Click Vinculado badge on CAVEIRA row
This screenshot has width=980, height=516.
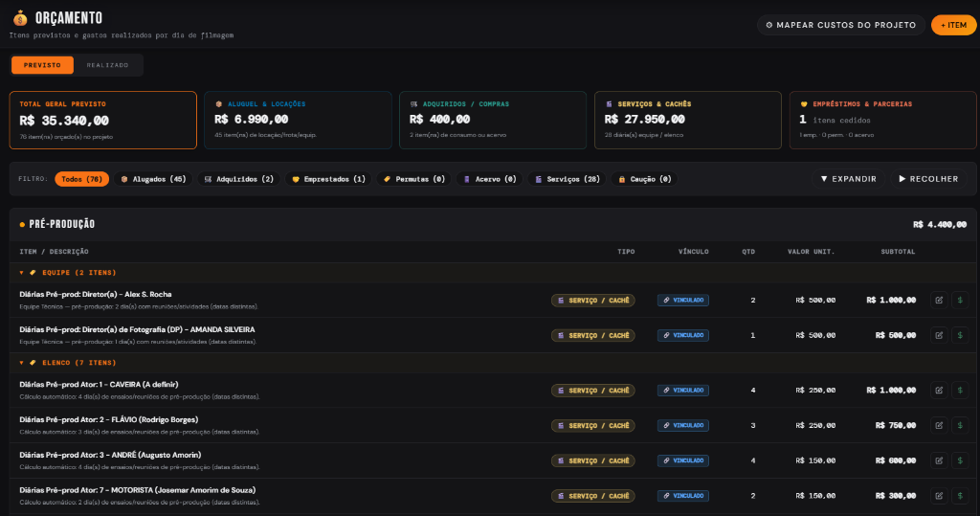click(683, 391)
